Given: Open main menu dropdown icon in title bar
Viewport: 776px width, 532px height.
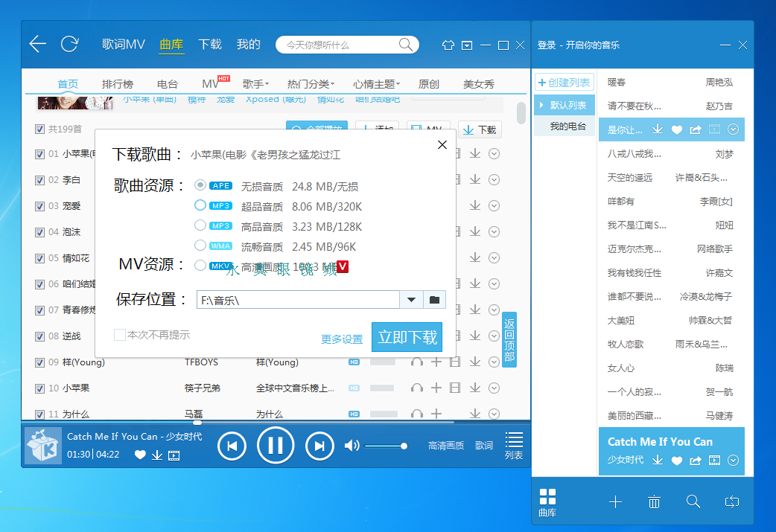Looking at the screenshot, I should (x=467, y=45).
